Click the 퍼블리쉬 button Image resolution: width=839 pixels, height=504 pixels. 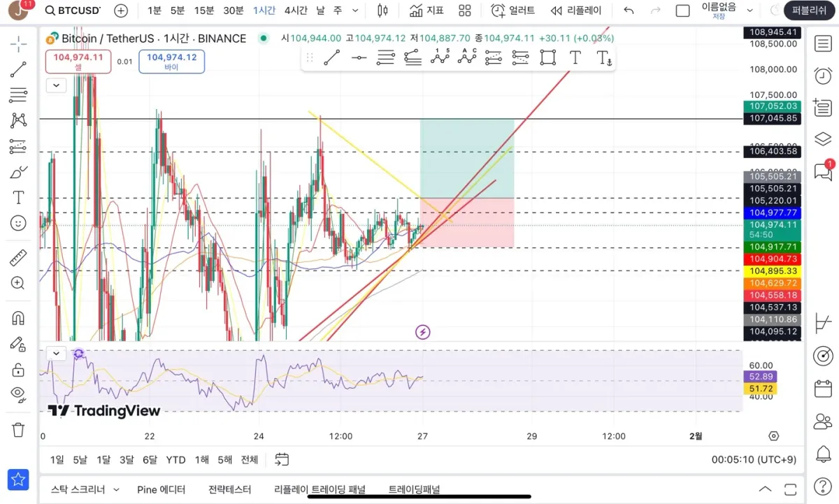810,10
